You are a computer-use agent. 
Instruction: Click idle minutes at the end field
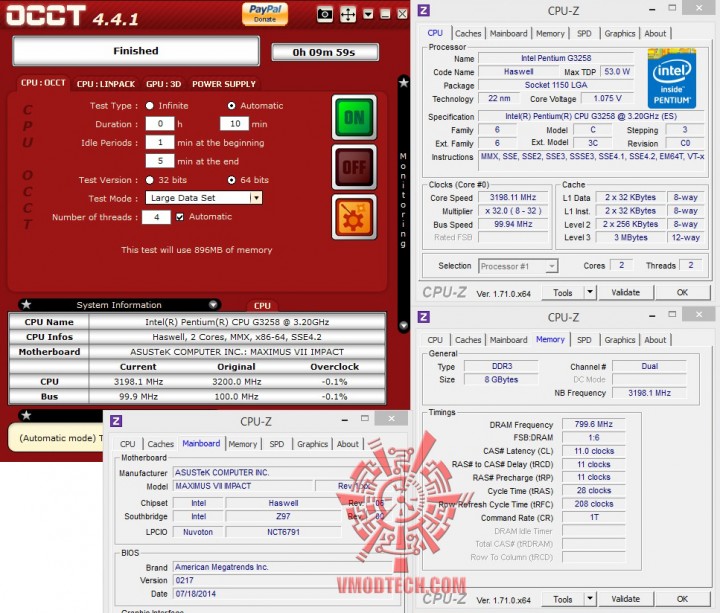[160, 161]
